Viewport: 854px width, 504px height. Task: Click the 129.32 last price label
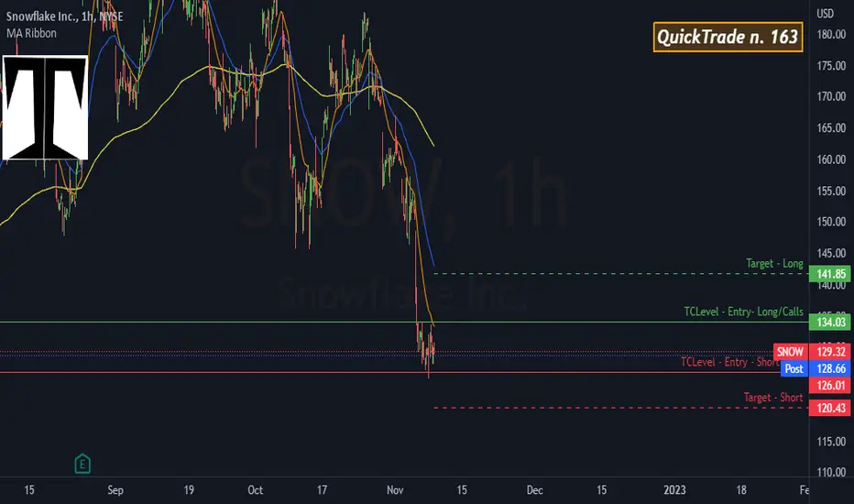[830, 352]
